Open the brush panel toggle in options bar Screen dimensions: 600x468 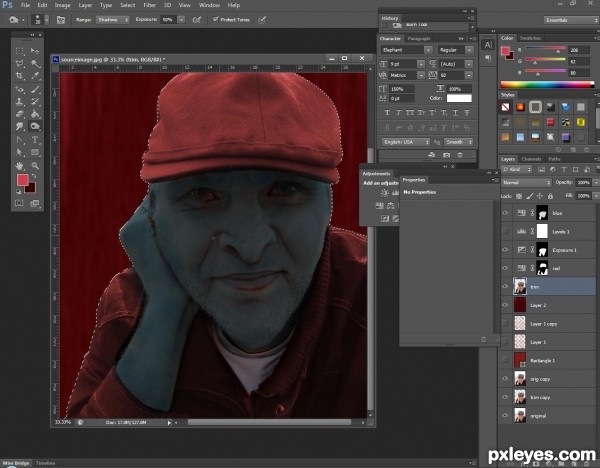(61, 20)
